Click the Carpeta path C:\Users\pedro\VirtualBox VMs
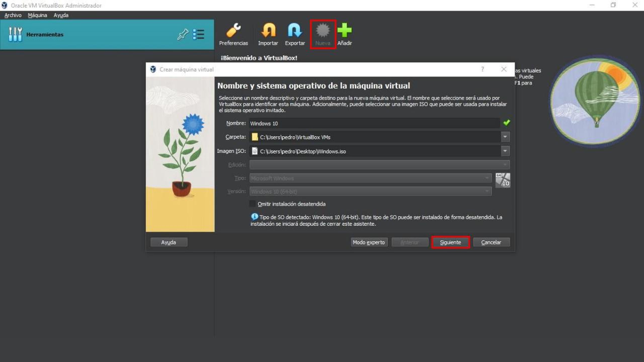This screenshot has height=362, width=644. (295, 137)
